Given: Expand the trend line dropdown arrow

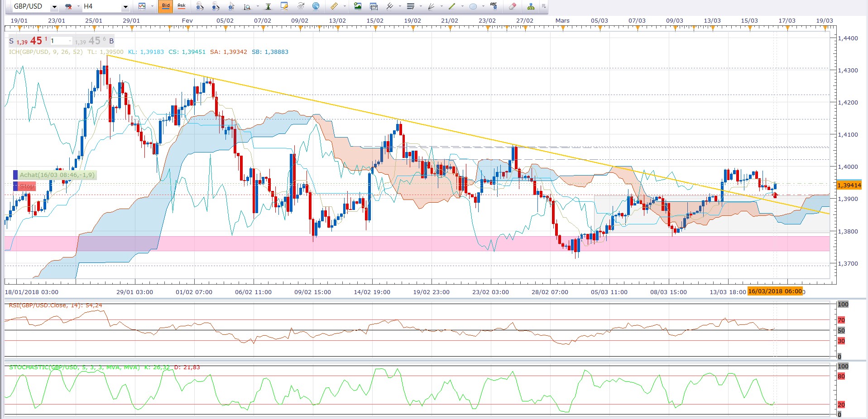Looking at the screenshot, I should [462, 7].
